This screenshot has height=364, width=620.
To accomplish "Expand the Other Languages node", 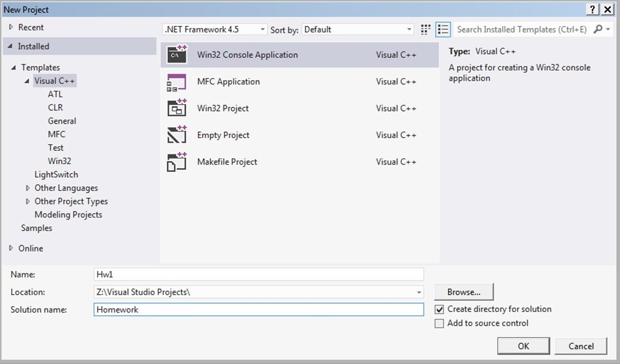I will pyautogui.click(x=27, y=188).
